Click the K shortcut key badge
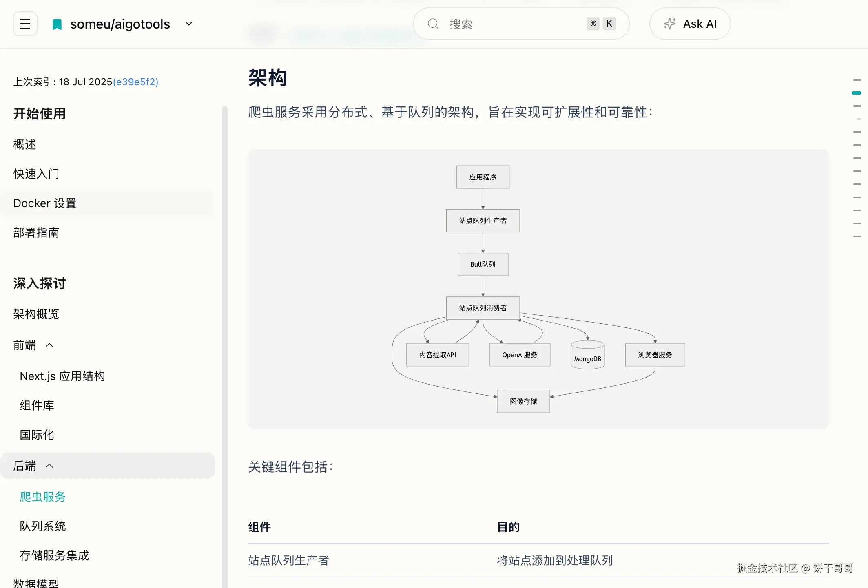Image resolution: width=868 pixels, height=588 pixels. [x=609, y=24]
